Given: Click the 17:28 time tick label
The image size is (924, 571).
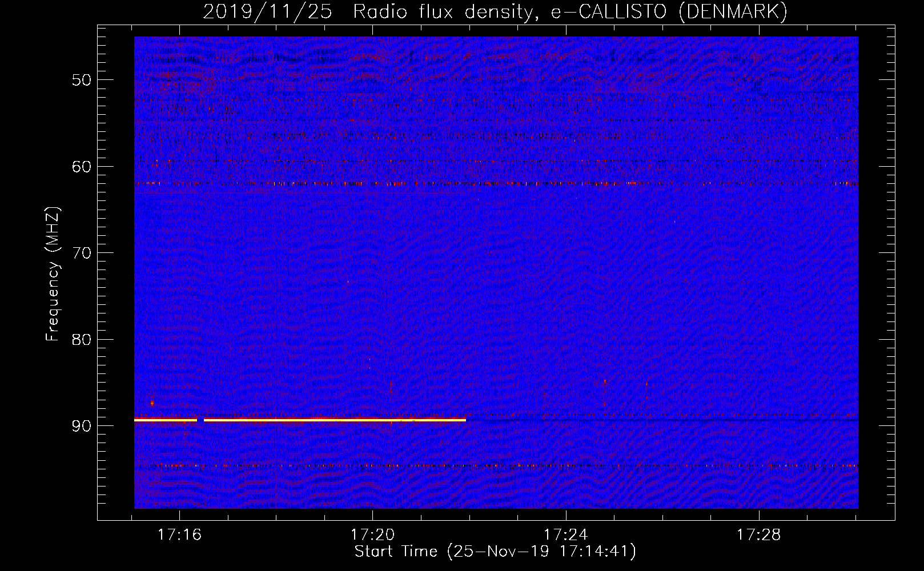Looking at the screenshot, I should pos(759,535).
